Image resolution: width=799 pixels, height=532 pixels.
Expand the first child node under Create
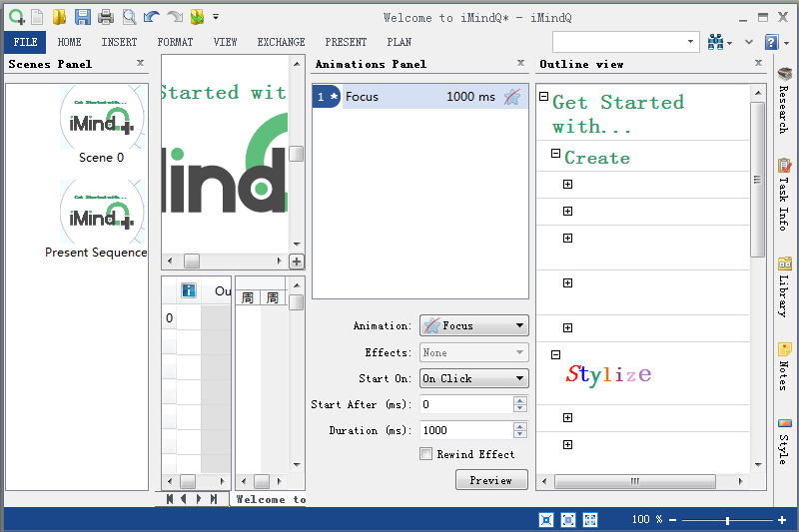[567, 184]
